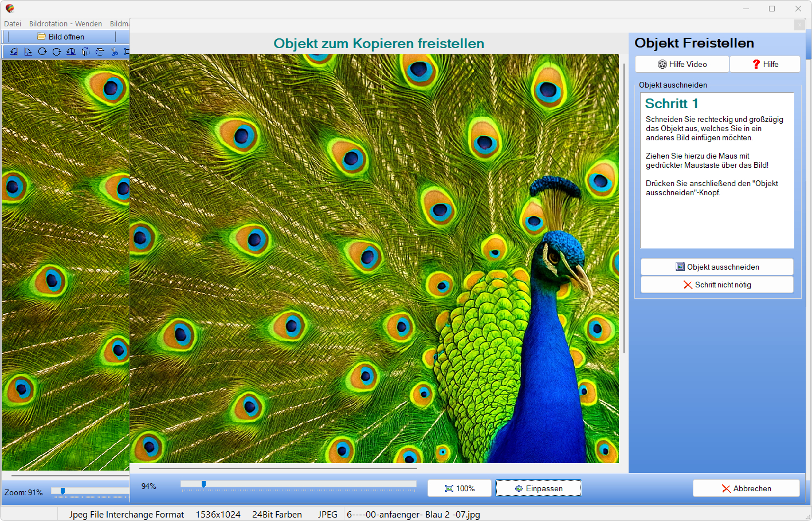Skip step with Schritt nicht nötig
Screen dimensions: 812x521
717,285
